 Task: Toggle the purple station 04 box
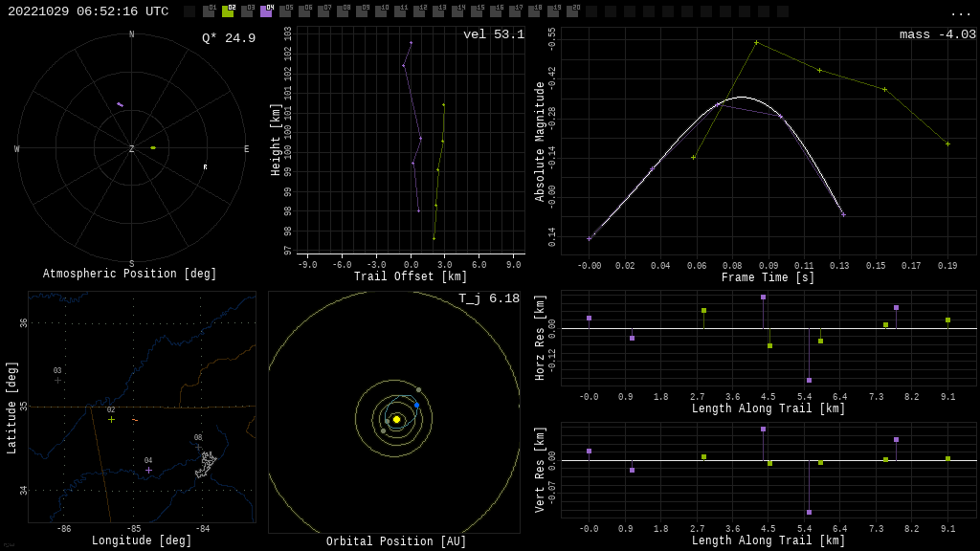266,11
